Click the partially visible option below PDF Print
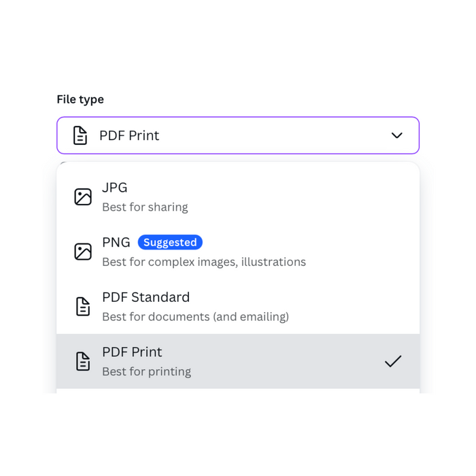 tap(238, 391)
